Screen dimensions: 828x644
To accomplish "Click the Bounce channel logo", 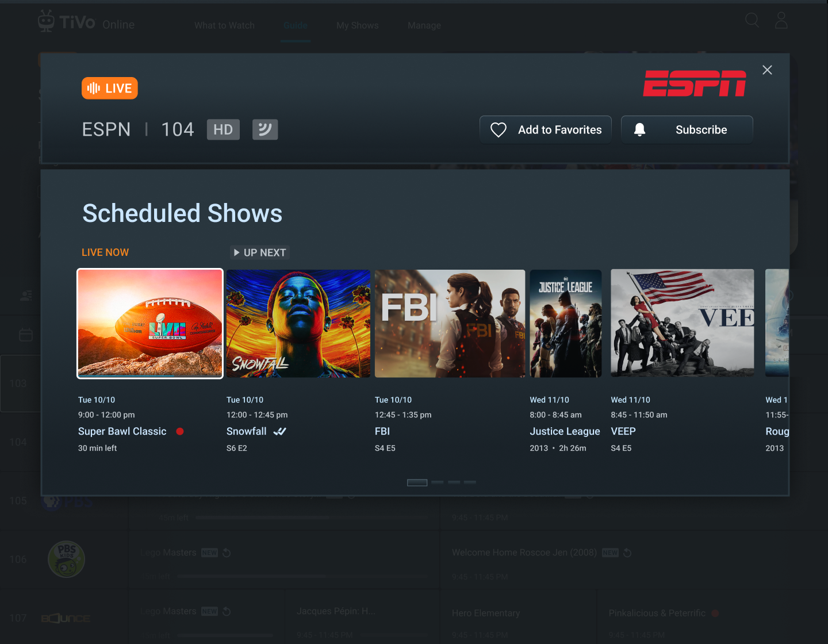I will [66, 618].
